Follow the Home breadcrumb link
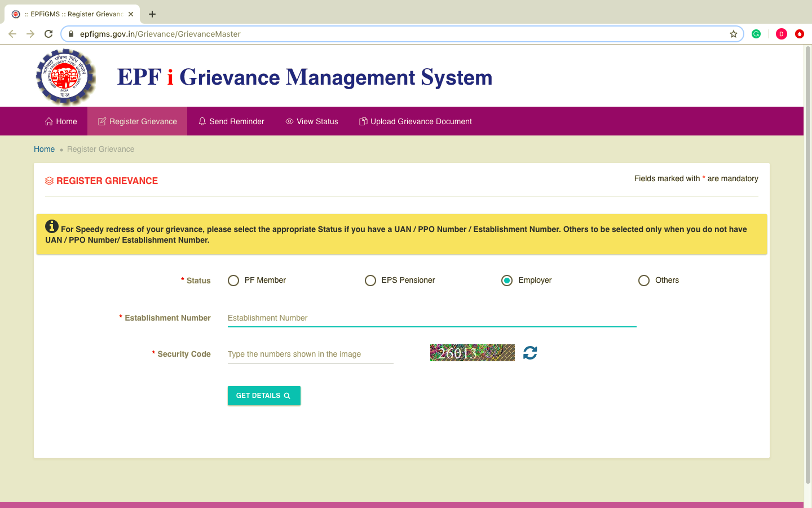 coord(44,149)
